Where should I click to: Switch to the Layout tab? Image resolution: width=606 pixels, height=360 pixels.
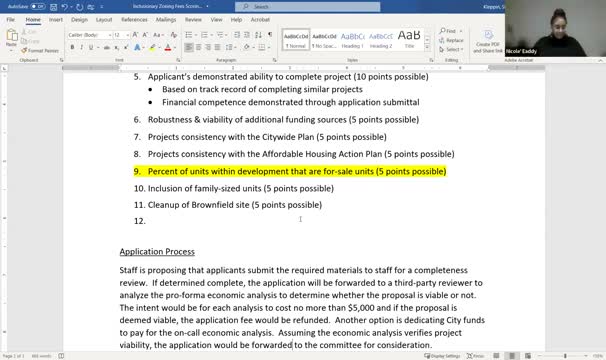tap(104, 19)
